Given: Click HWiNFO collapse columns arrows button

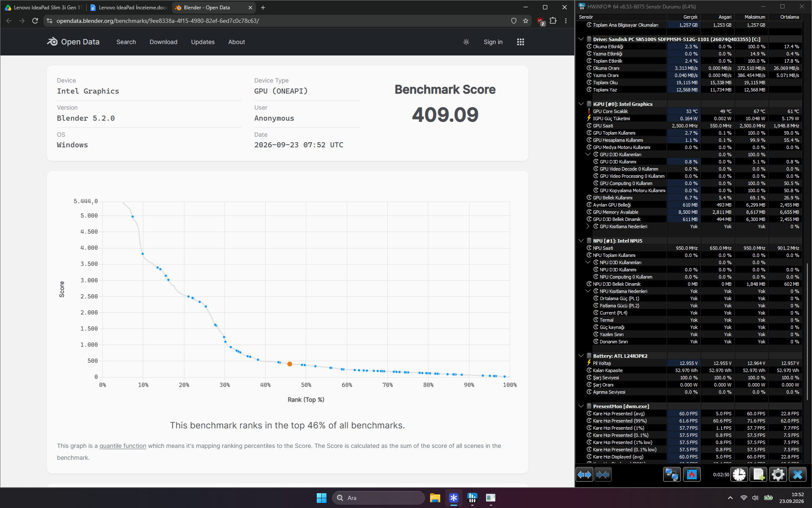Looking at the screenshot, I should (x=603, y=475).
